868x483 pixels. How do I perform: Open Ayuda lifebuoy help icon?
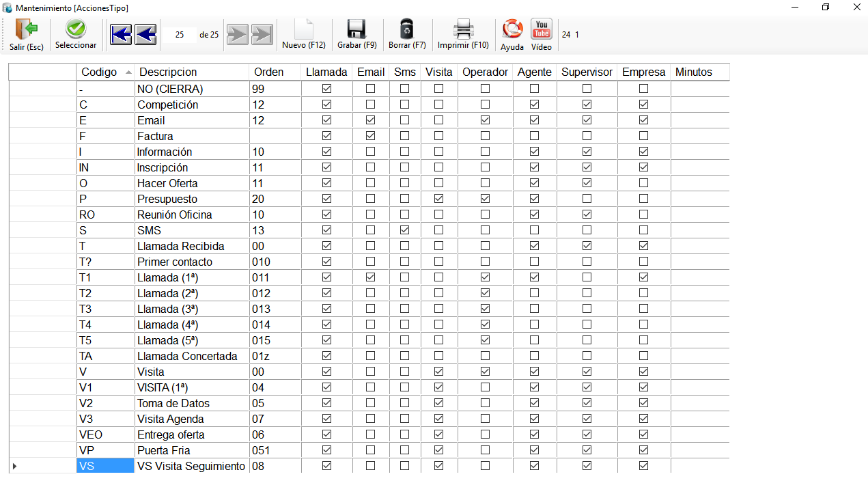pyautogui.click(x=512, y=29)
